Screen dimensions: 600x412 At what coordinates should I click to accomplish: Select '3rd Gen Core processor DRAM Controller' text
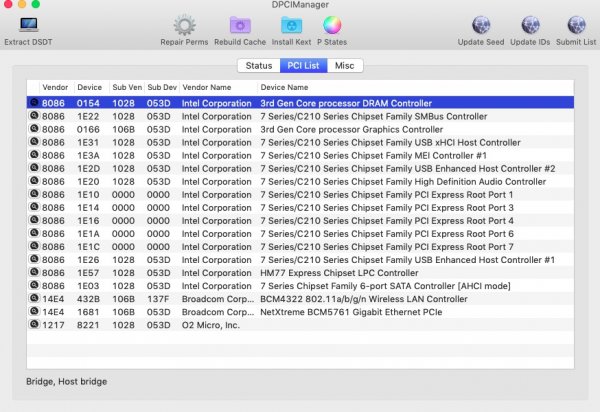click(346, 103)
